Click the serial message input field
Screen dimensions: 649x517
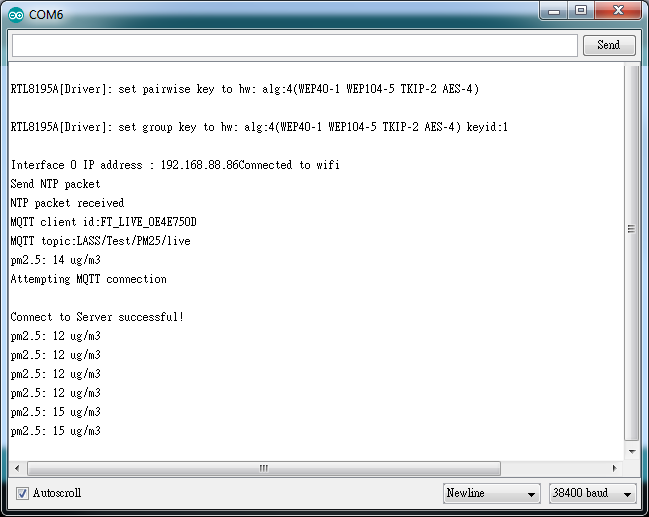[295, 46]
